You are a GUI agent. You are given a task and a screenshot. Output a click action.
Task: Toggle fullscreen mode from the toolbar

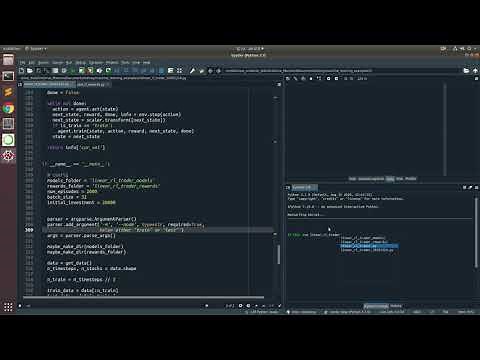[x=180, y=71]
